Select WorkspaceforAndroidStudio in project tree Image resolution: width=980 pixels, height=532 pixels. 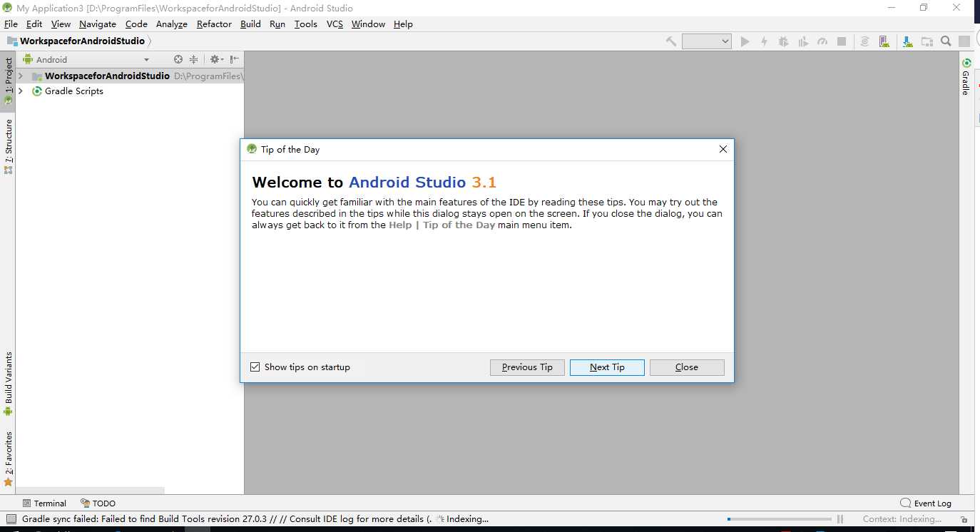pos(107,76)
